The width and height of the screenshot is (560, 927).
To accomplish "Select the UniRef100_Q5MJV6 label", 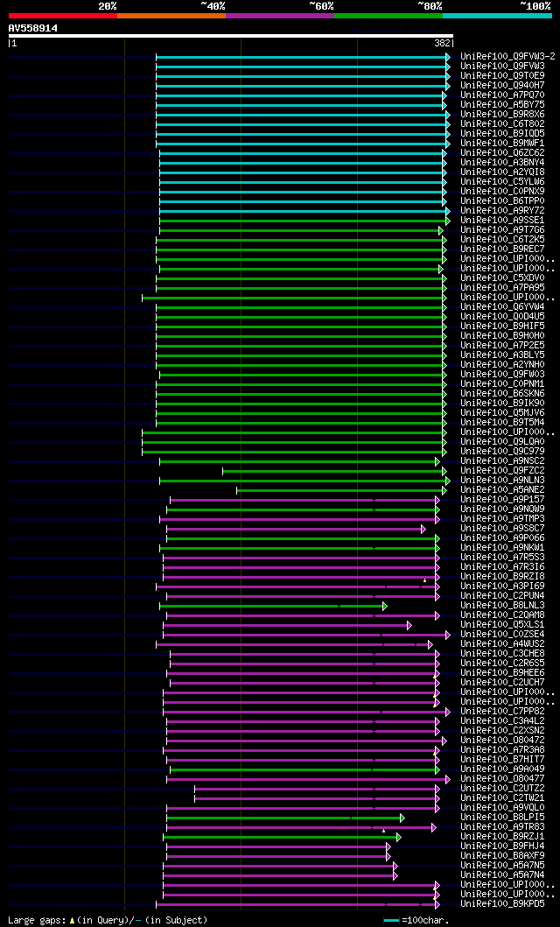I will tap(503, 413).
